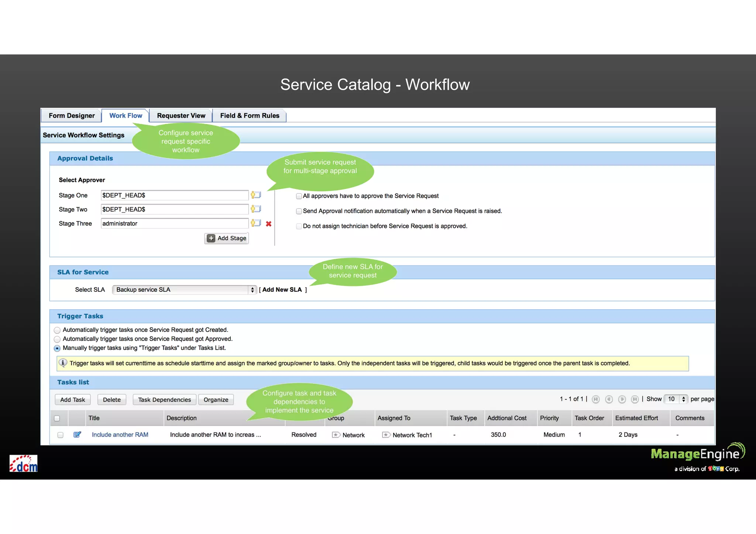Screen dimensions: 756x534
Task: Click the 350.0 additional cost cell
Action: point(498,435)
